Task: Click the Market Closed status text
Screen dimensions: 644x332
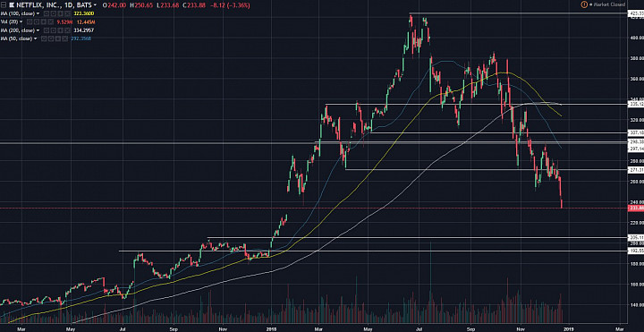Action: pos(608,4)
